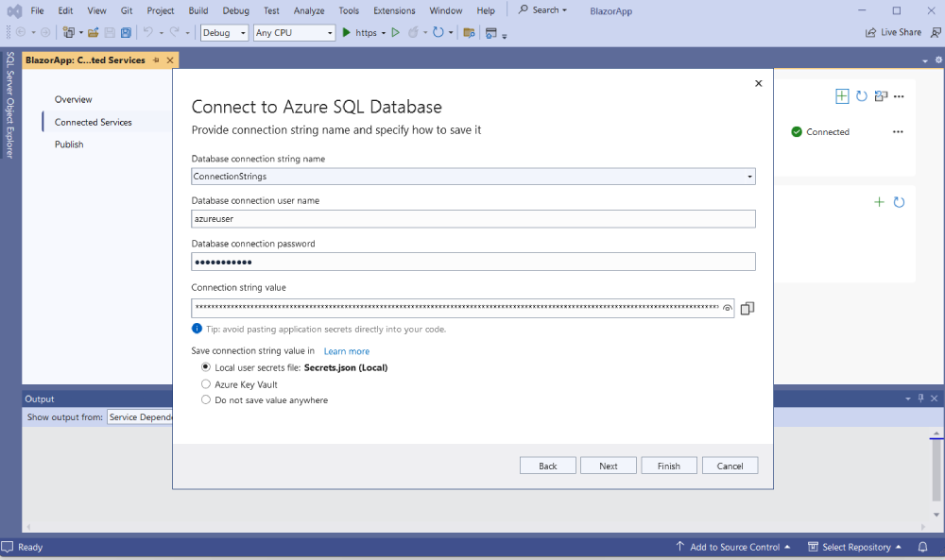The width and height of the screenshot is (945, 560).
Task: Select Azure Key Vault option
Action: [206, 384]
